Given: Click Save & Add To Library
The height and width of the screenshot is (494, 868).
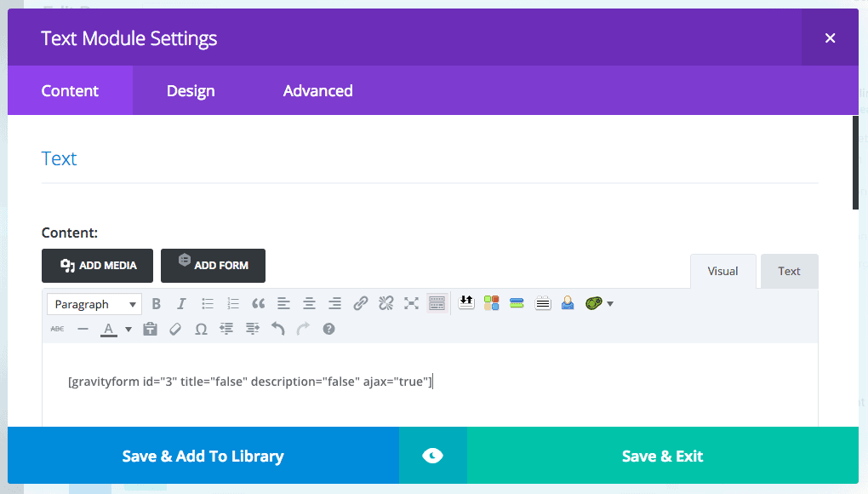Looking at the screenshot, I should 203,456.
